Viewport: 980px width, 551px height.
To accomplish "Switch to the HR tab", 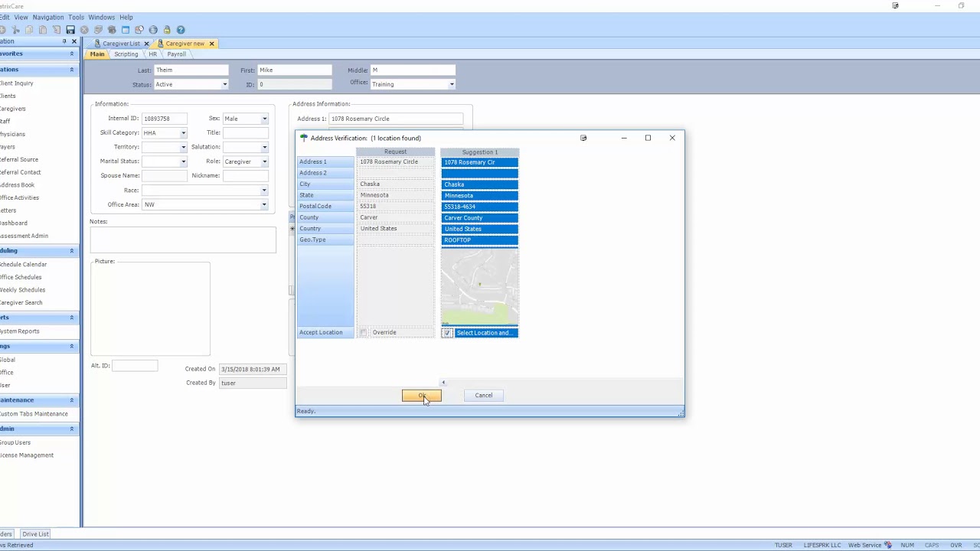I will click(152, 54).
